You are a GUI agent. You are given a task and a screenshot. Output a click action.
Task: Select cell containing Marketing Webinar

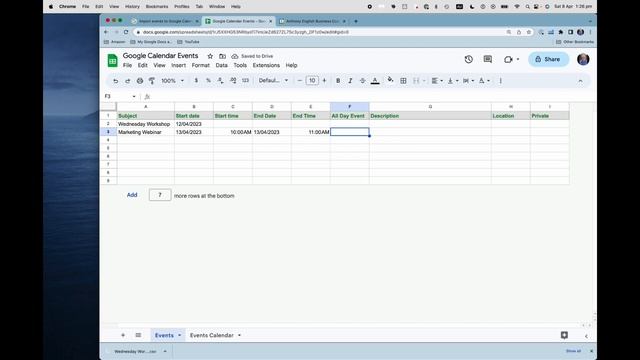(145, 132)
